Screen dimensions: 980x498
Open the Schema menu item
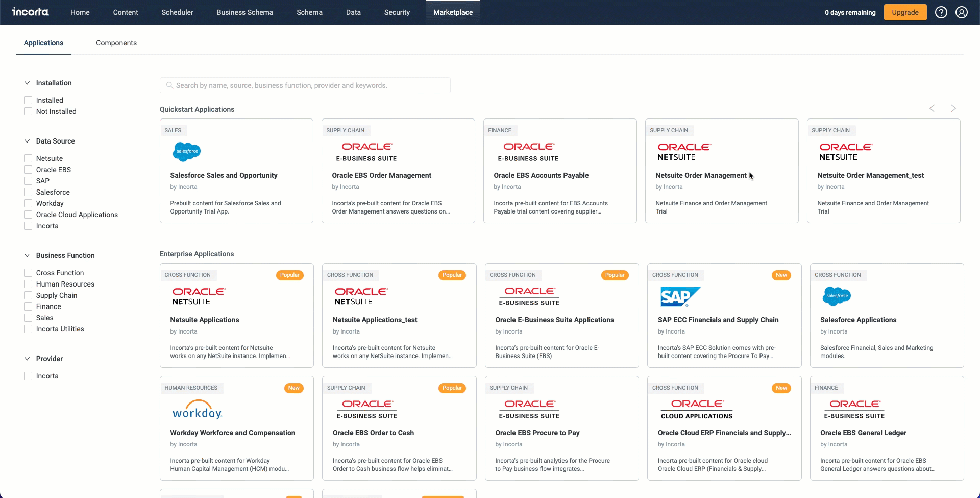tap(309, 12)
